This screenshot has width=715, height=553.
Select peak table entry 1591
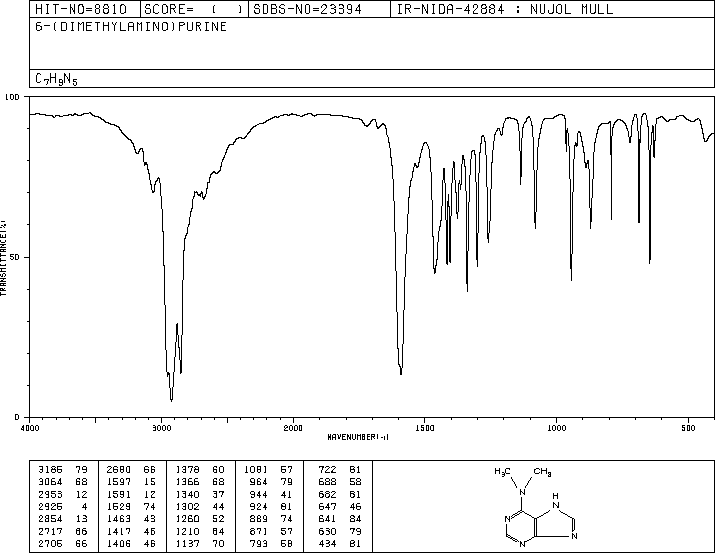pos(131,494)
